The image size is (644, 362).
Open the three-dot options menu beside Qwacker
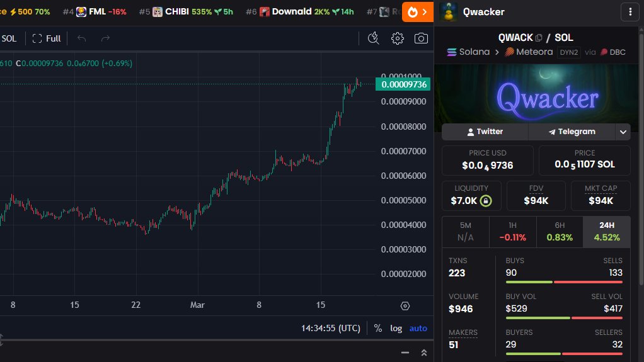click(630, 12)
